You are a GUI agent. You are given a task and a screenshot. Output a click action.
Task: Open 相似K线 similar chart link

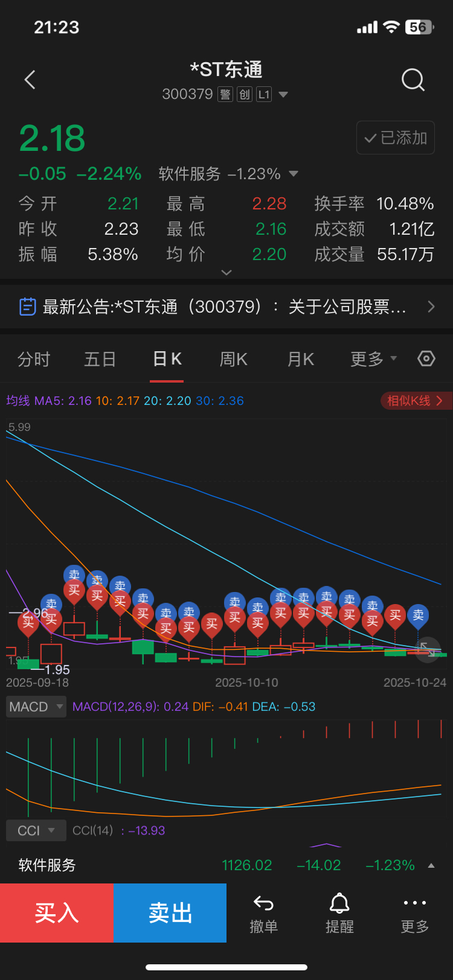416,401
